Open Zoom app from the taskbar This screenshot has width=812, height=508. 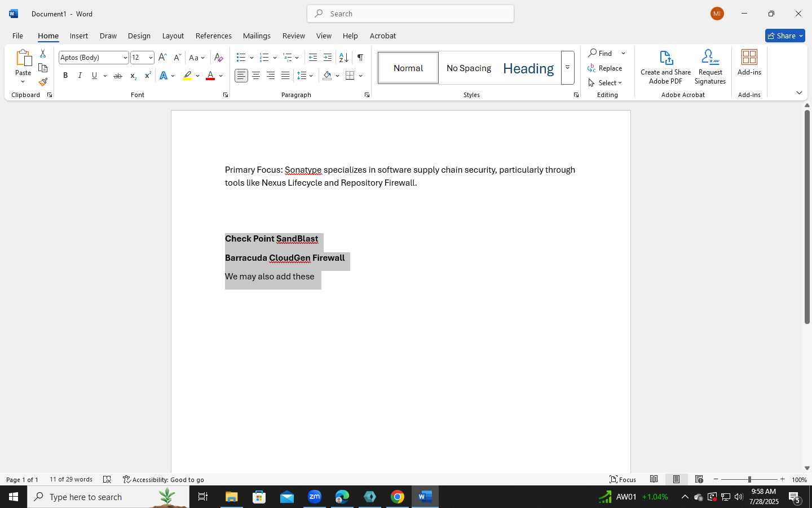coord(315,497)
